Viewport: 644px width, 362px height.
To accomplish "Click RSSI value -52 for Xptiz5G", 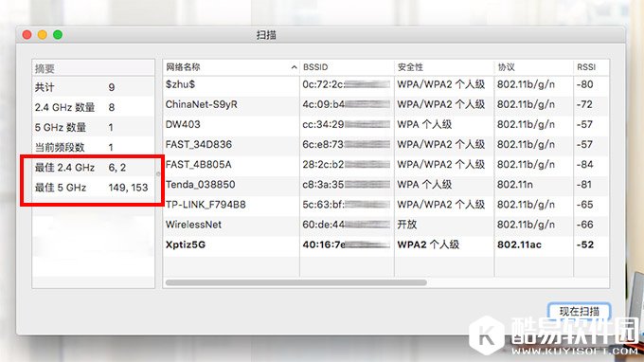I will click(x=585, y=244).
